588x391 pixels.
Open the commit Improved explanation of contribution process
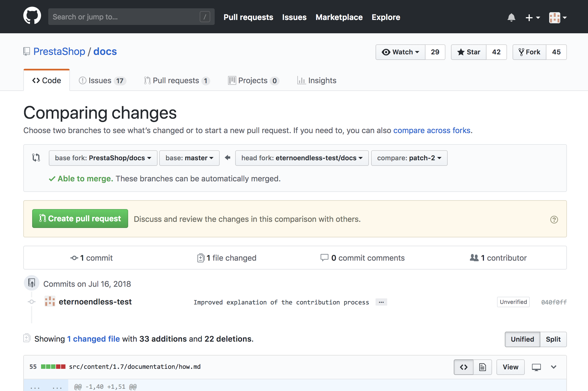tap(281, 302)
